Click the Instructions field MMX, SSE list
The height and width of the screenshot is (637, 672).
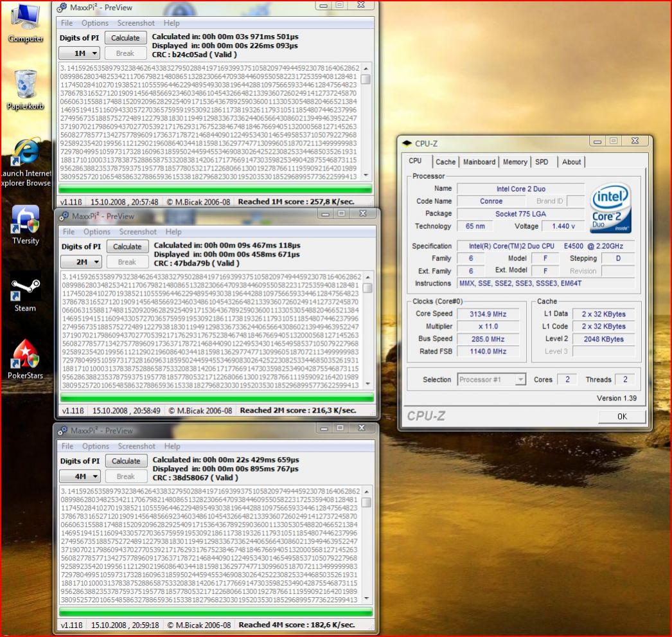[x=546, y=283]
